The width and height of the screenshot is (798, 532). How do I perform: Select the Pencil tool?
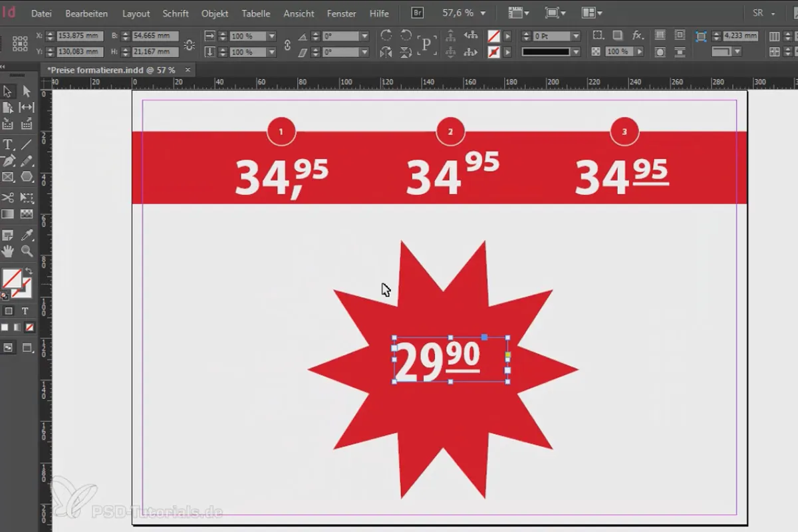(x=27, y=161)
